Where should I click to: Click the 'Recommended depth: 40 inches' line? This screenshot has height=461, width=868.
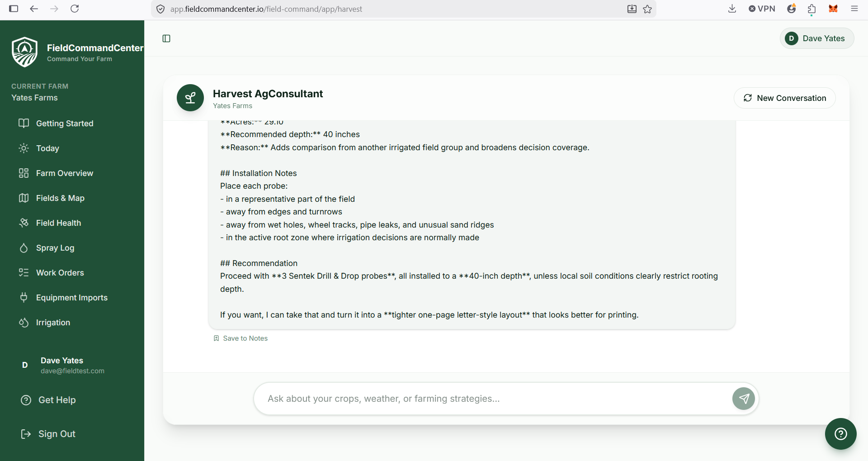[x=290, y=134]
